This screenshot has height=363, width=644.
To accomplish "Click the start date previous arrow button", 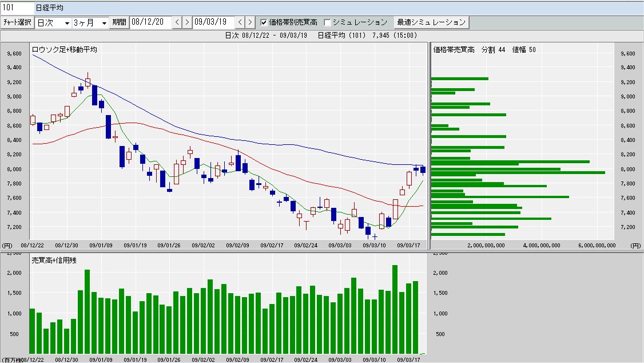I will point(177,22).
